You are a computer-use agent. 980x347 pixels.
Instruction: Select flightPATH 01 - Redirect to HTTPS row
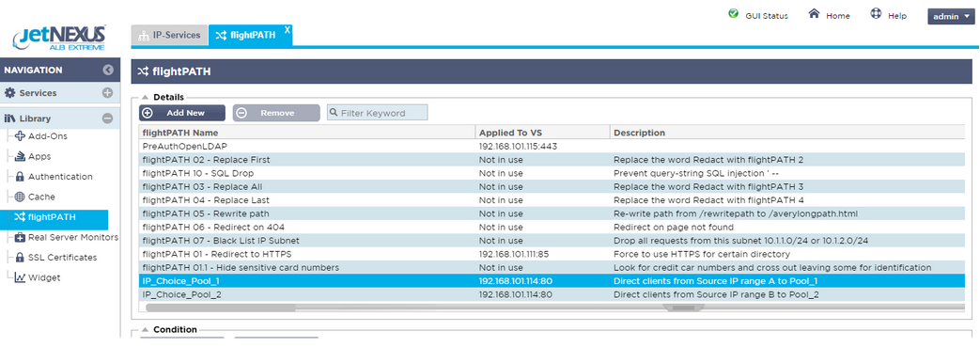point(552,254)
